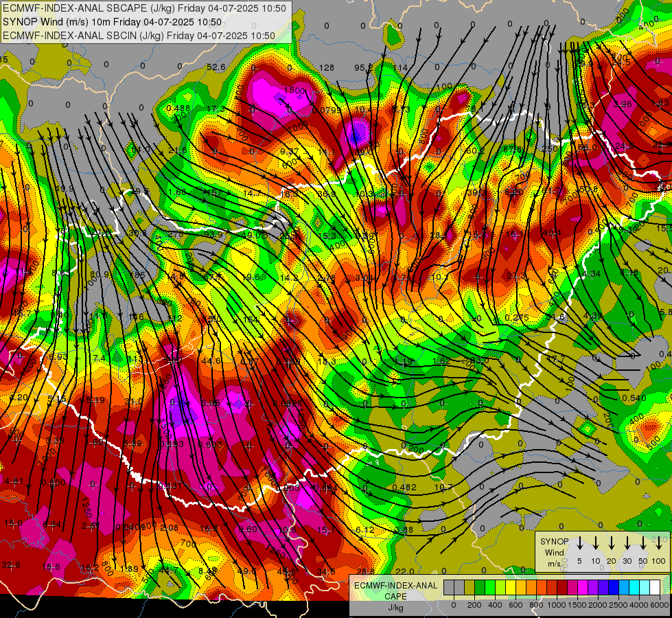Click the '4.34' value on the map

point(592,273)
